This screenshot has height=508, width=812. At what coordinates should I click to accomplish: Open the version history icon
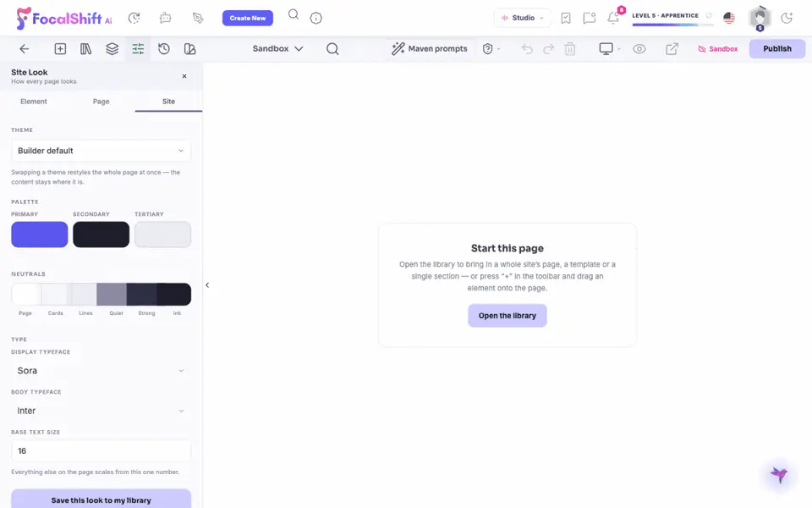tap(163, 49)
